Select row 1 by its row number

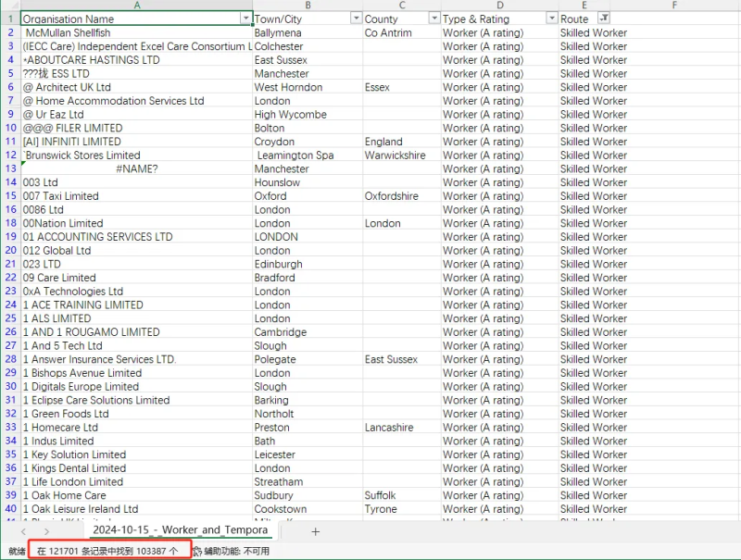(10, 19)
